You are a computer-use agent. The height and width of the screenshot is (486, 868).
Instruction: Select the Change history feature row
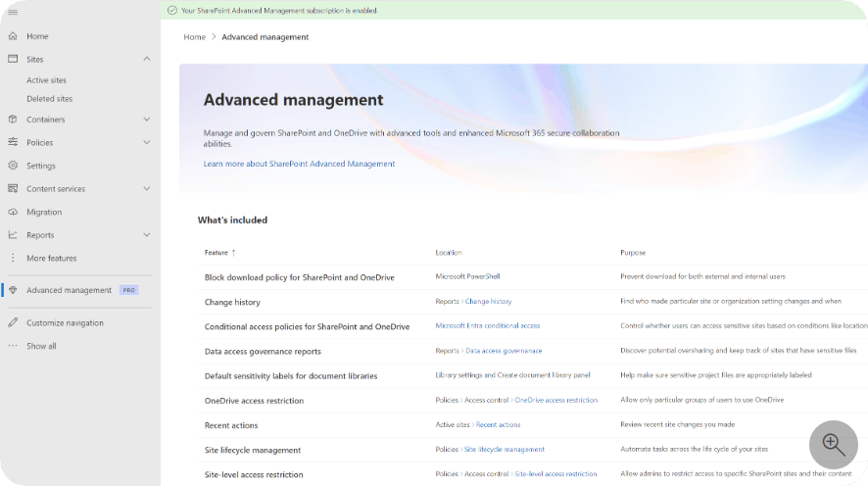click(x=232, y=302)
